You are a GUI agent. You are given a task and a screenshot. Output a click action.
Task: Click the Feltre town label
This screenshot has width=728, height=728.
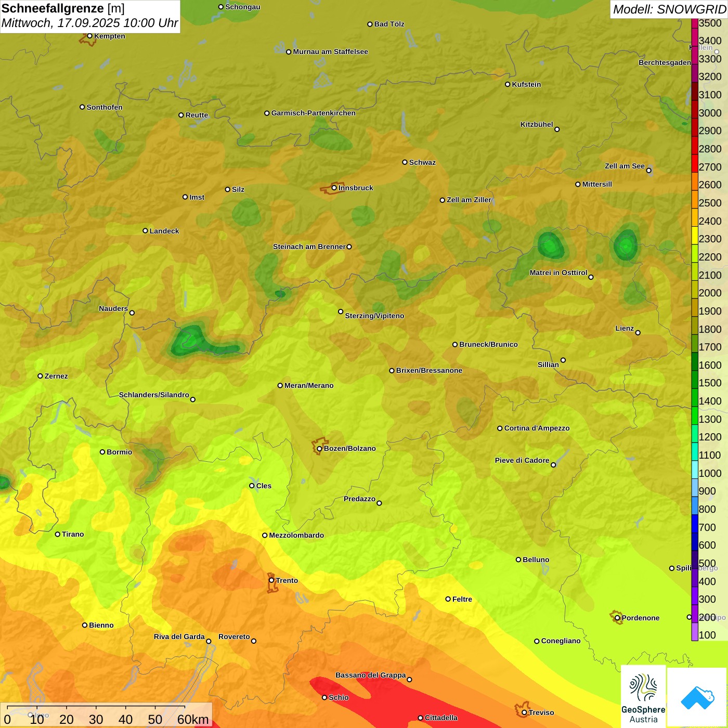pyautogui.click(x=462, y=599)
